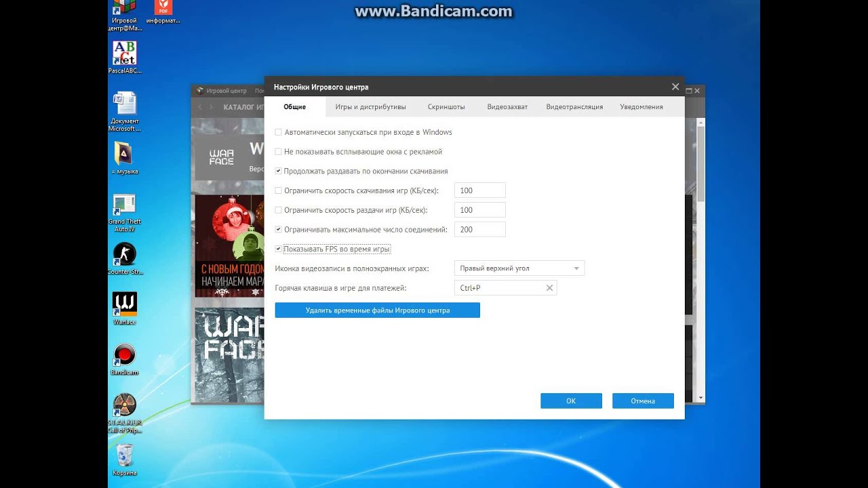Click Удалить временные файлы Игрового центра button
868x488 pixels.
[x=378, y=310]
